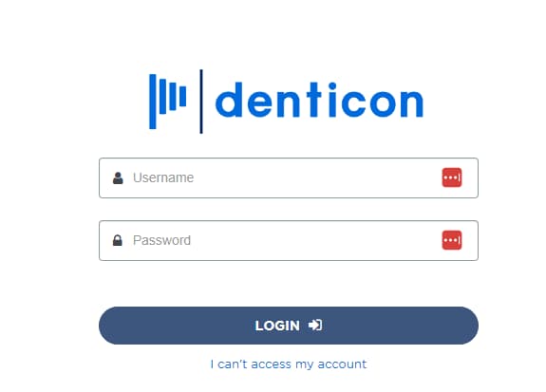The height and width of the screenshot is (392, 546).
Task: Open the red password manager icon in Password field
Action: pyautogui.click(x=452, y=240)
